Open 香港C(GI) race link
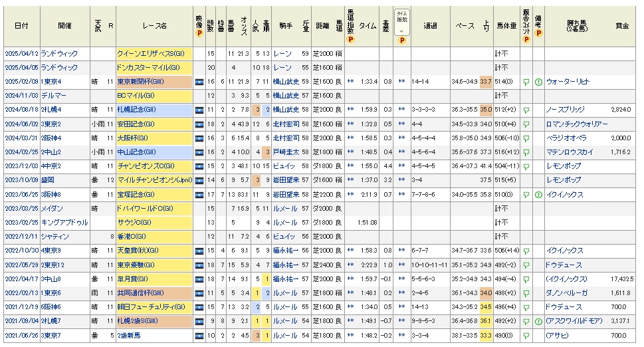The height and width of the screenshot is (347, 644). coord(132,237)
